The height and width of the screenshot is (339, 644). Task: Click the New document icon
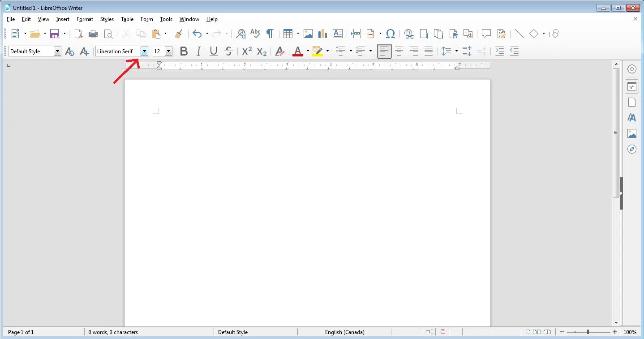[15, 34]
